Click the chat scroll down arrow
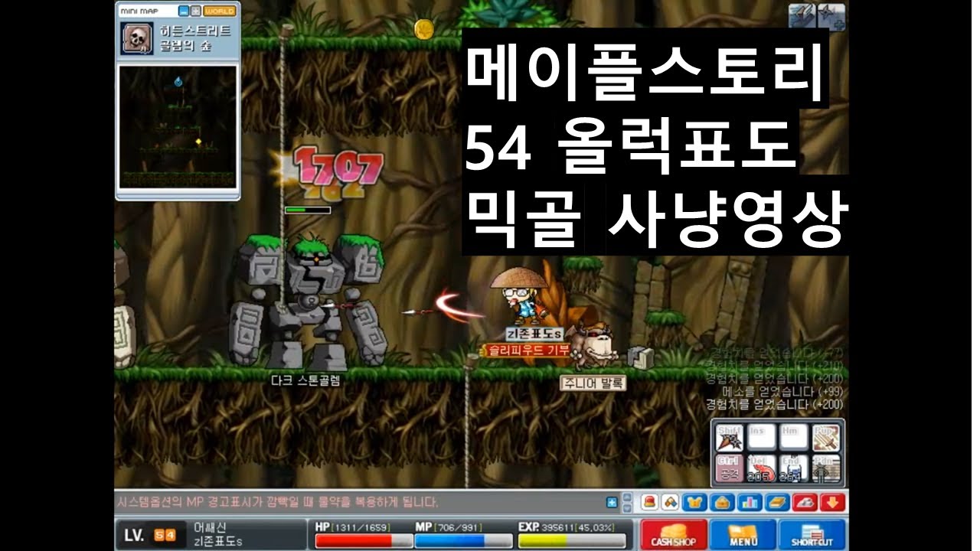Screen dimensions: 980x551 tap(628, 507)
